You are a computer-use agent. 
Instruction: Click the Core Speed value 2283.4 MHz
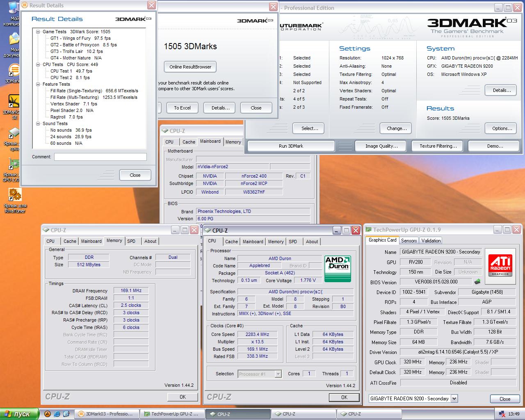pos(257,334)
